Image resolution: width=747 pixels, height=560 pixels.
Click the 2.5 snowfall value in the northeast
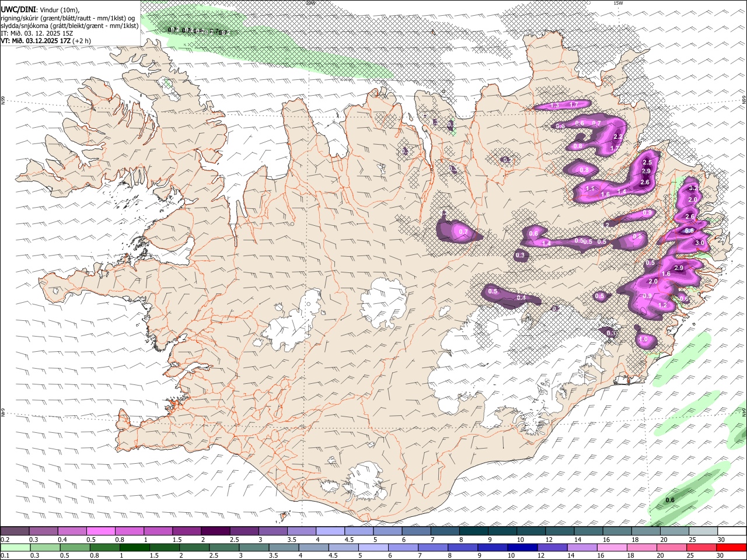click(647, 162)
